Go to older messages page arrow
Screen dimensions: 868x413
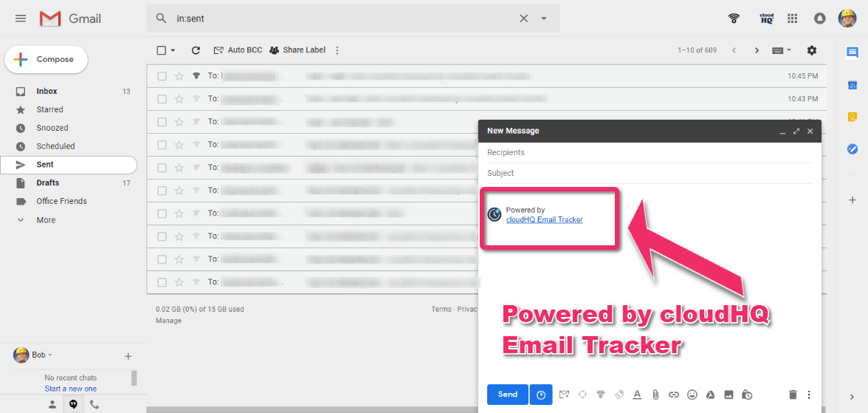757,50
